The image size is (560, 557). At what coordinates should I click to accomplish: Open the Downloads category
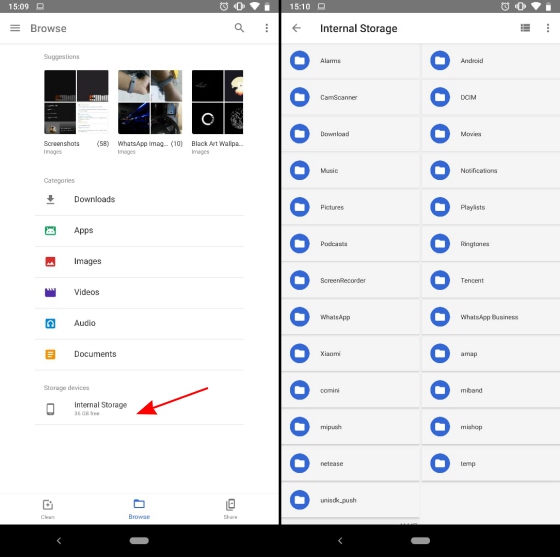pyautogui.click(x=139, y=200)
